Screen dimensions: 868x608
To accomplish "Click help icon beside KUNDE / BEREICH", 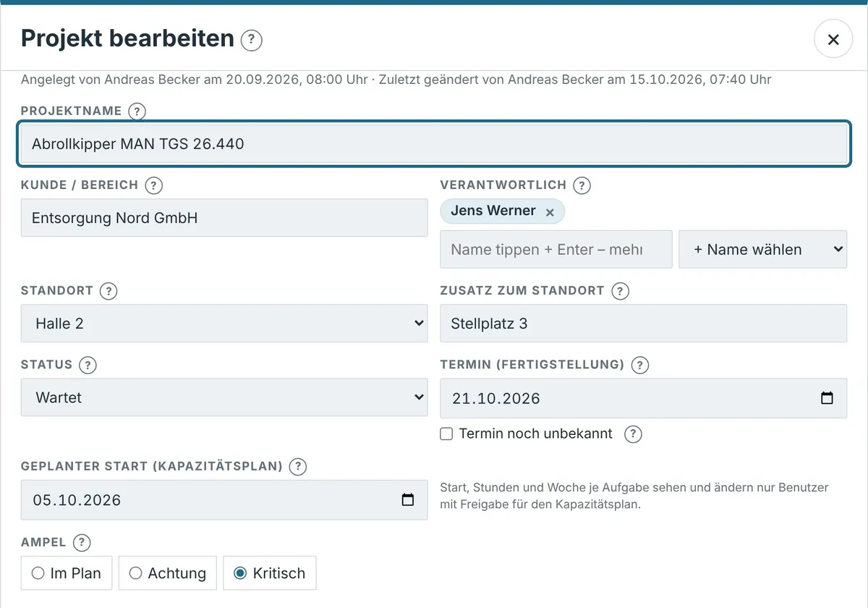I will 153,185.
